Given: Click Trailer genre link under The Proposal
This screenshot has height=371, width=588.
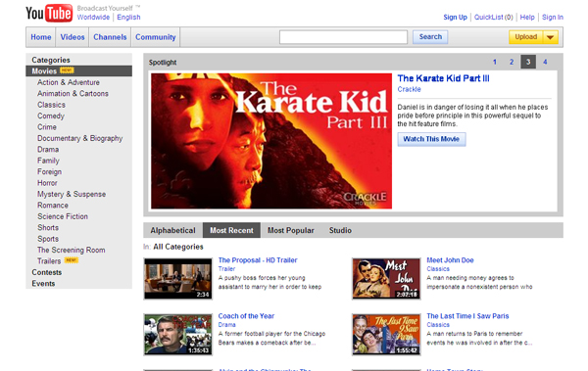Looking at the screenshot, I should pyautogui.click(x=226, y=268).
